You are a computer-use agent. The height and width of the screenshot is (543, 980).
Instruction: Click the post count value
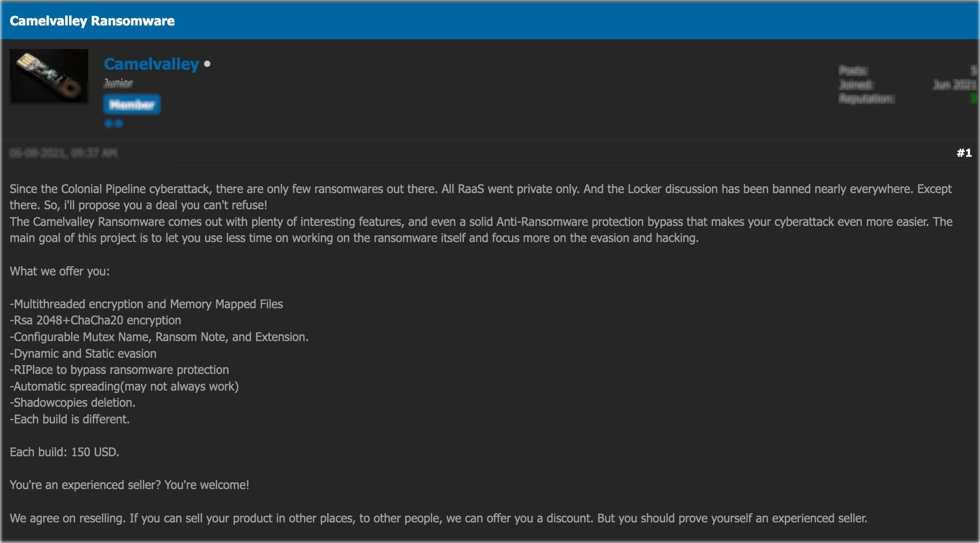(x=973, y=71)
